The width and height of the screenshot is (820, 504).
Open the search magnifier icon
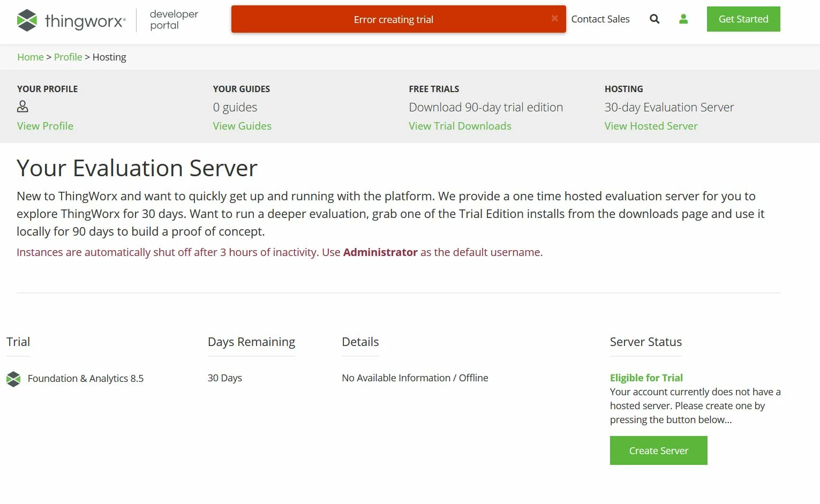click(x=655, y=19)
